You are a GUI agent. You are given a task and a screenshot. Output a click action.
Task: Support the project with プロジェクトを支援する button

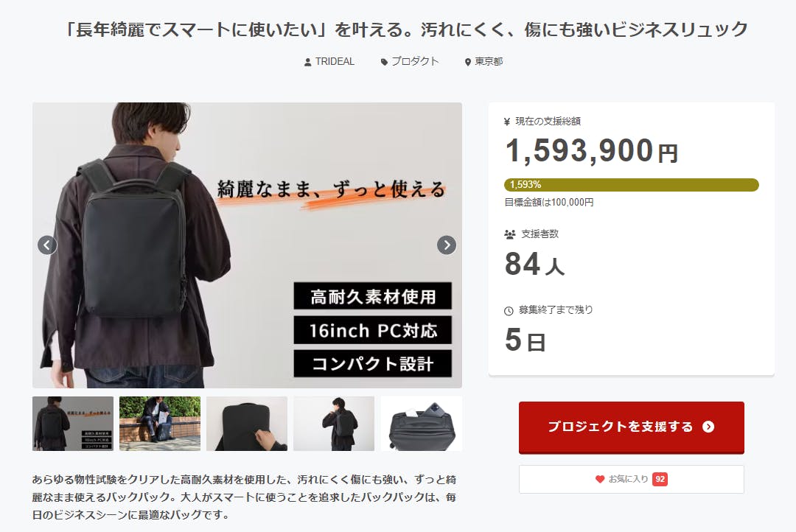point(632,427)
